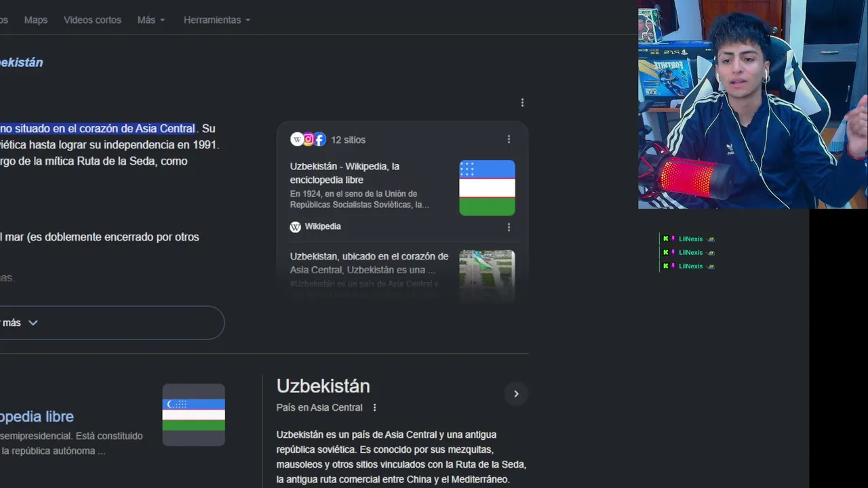Click the 'Uzbekistán es un país' description paragraph
The height and width of the screenshot is (488, 868).
(401, 457)
